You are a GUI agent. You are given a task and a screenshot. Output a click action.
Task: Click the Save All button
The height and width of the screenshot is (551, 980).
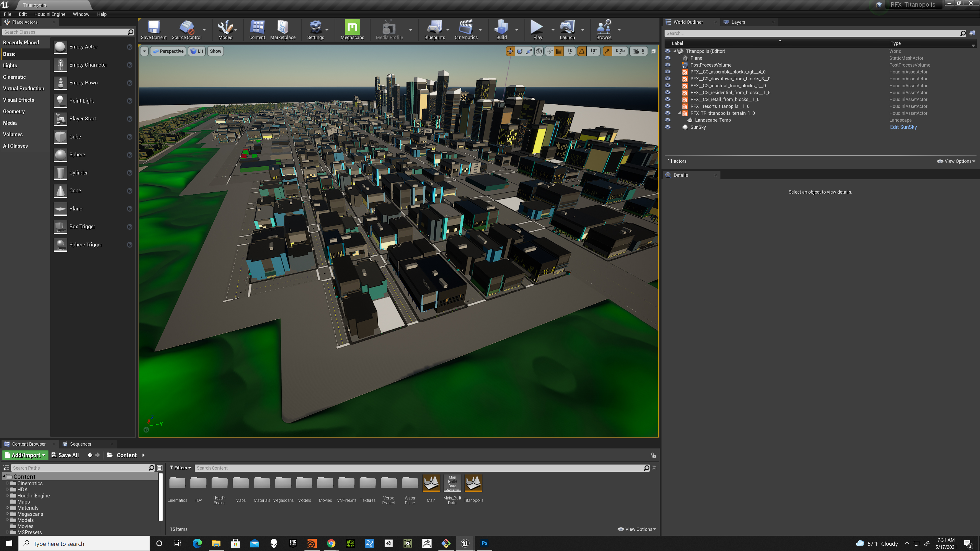coord(65,455)
